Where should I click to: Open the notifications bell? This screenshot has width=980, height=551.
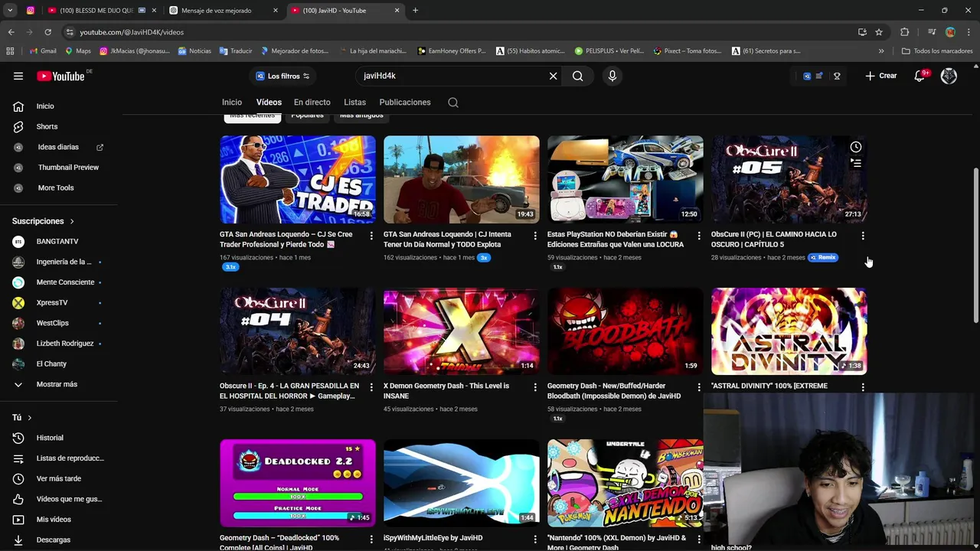921,76
